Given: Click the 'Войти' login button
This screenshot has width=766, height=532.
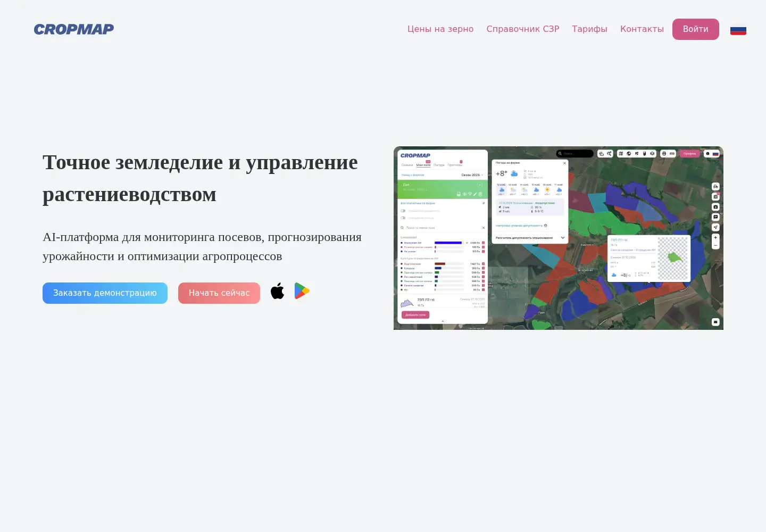Looking at the screenshot, I should 696,29.
